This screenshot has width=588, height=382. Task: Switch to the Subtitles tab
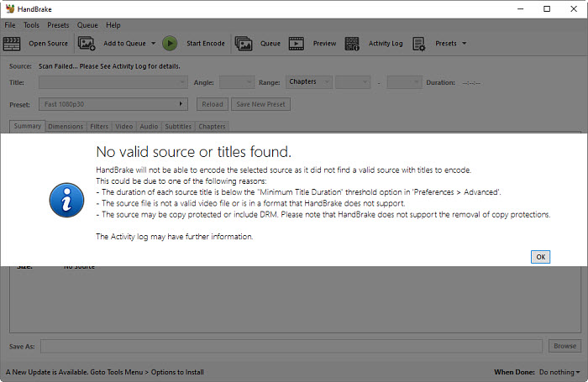point(178,126)
